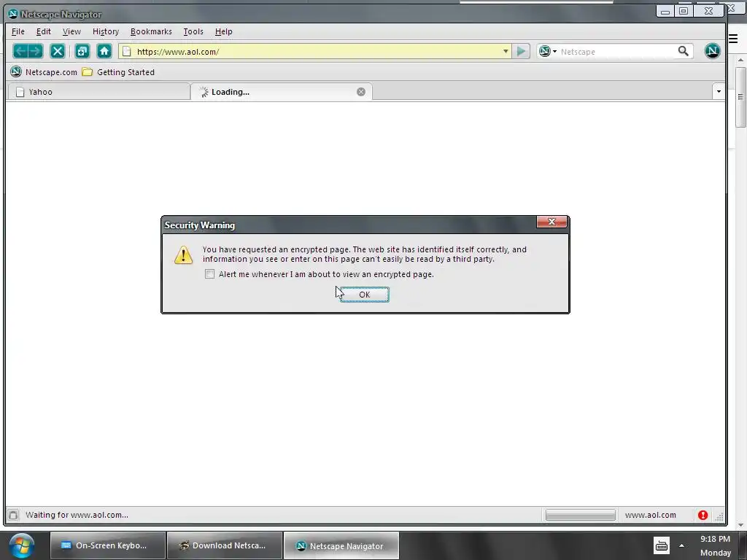This screenshot has height=560, width=747.
Task: Stop loading with the X toolbar button
Action: pos(58,51)
